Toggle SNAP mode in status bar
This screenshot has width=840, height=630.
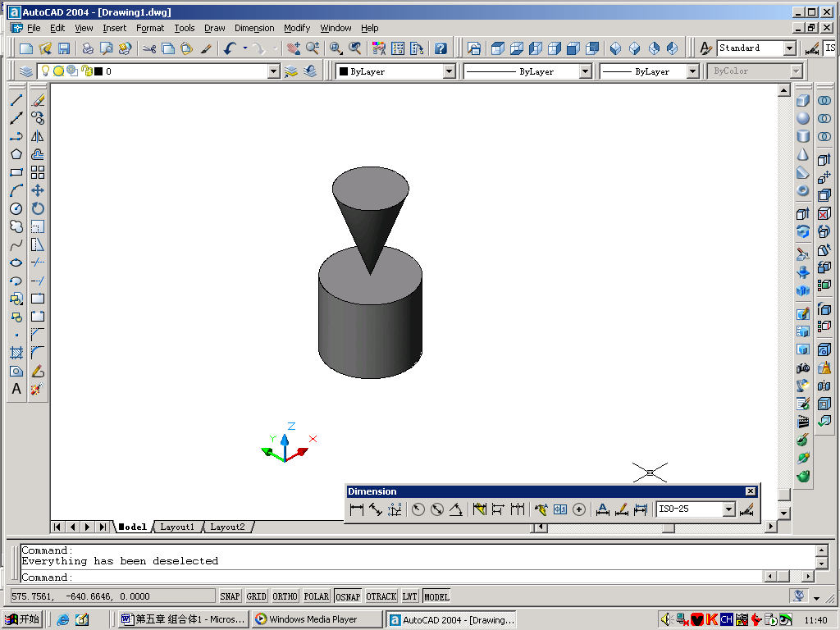tap(230, 596)
